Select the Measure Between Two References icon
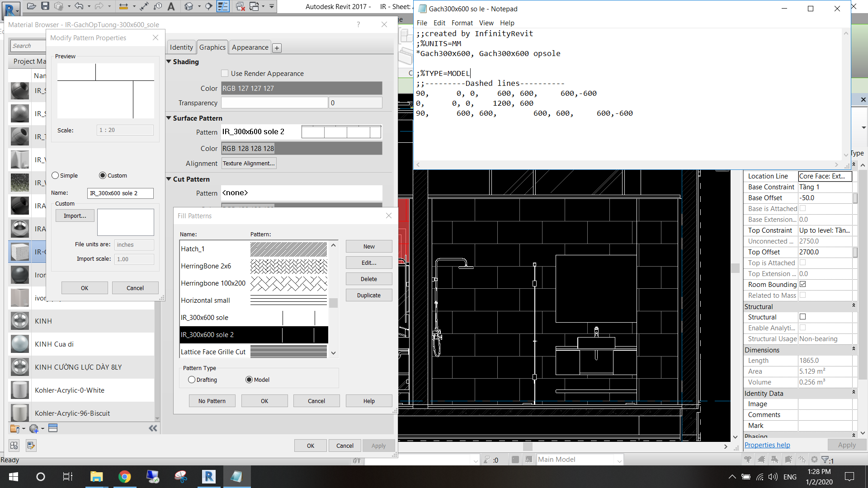Image resolution: width=868 pixels, height=488 pixels. point(144,6)
